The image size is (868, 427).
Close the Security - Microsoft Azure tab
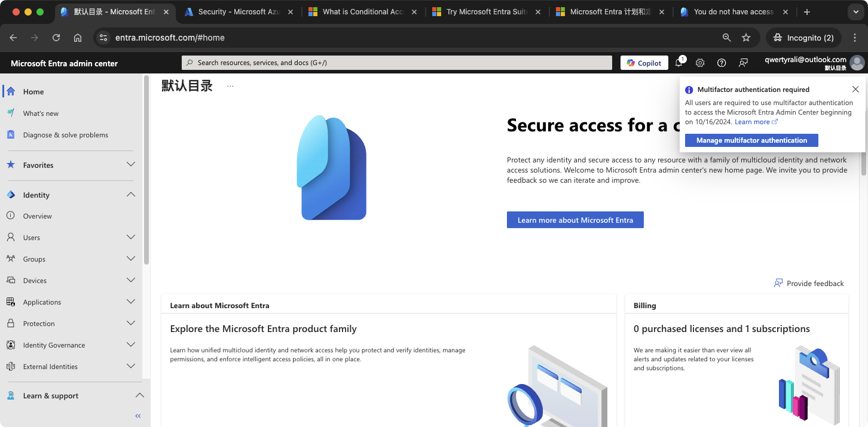pyautogui.click(x=291, y=12)
